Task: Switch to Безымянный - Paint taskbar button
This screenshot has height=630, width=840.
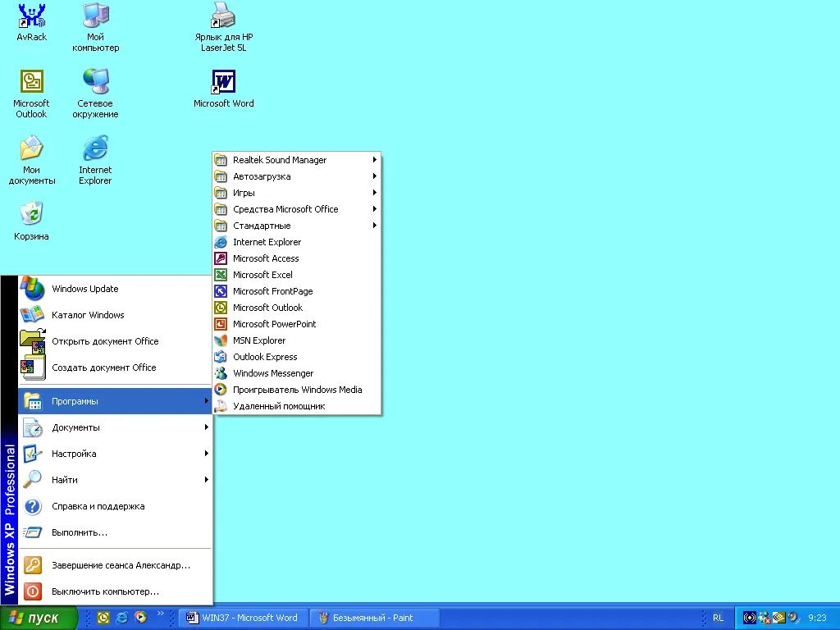Action: [374, 618]
